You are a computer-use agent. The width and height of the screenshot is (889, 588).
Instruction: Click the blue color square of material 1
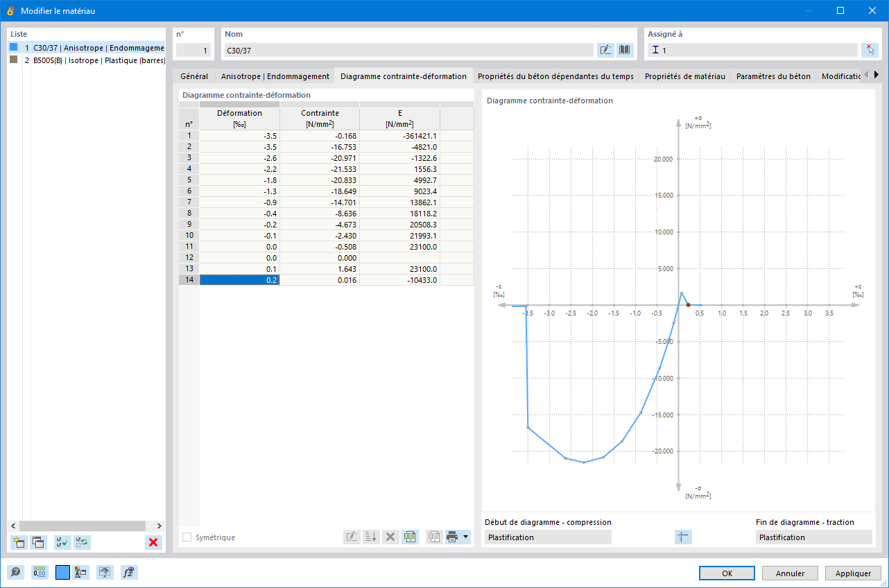(x=13, y=47)
